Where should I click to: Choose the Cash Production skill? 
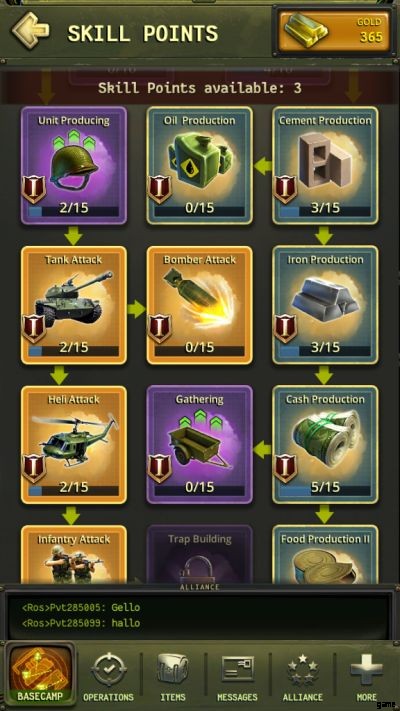click(x=325, y=445)
